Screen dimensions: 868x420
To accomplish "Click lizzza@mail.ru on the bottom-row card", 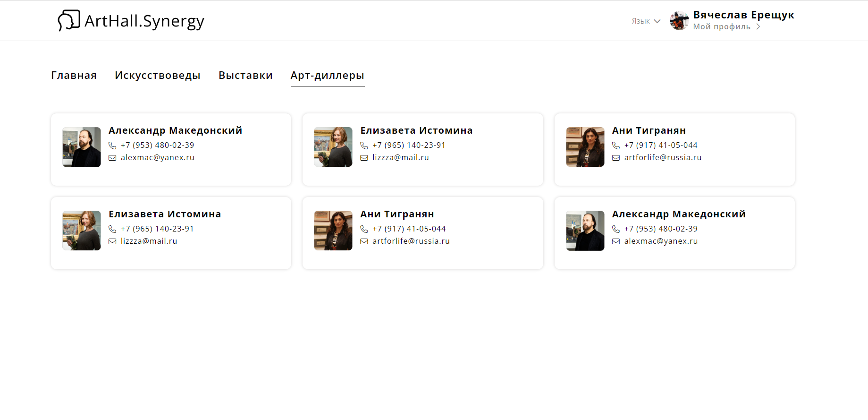I will [149, 241].
